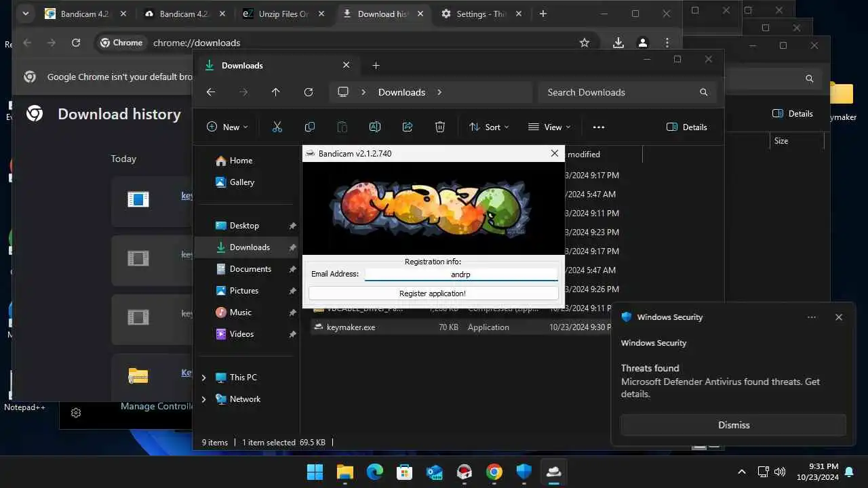Click the Cut icon in Explorer toolbar

click(x=277, y=127)
